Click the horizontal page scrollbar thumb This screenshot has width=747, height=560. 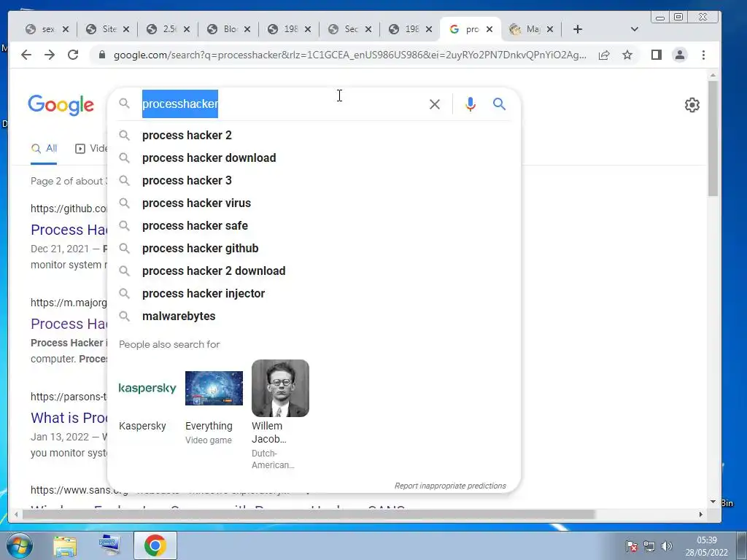pyautogui.click(x=309, y=514)
